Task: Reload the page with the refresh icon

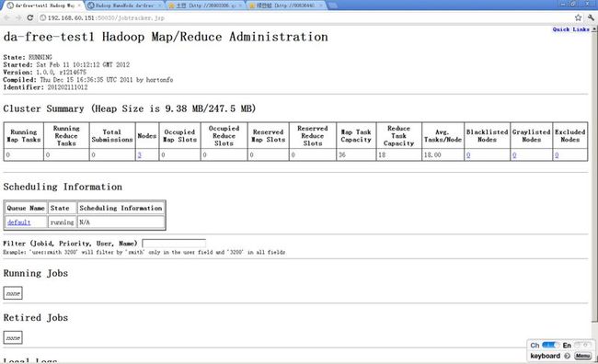Action: pyautogui.click(x=30, y=17)
